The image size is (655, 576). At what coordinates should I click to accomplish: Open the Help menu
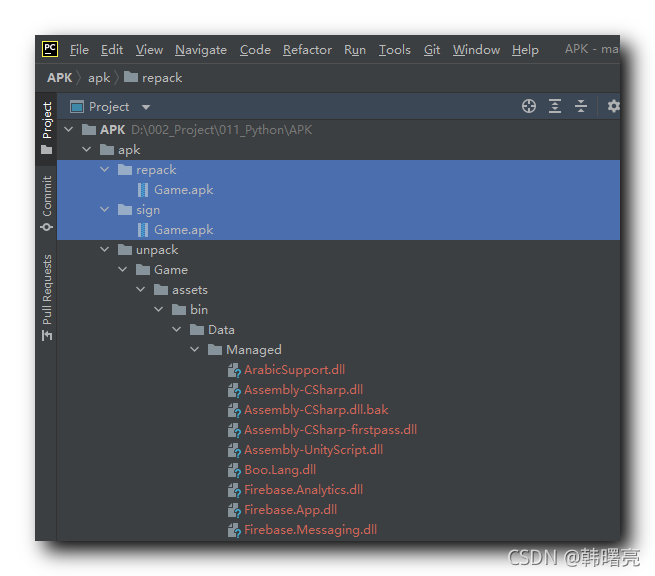(x=526, y=50)
